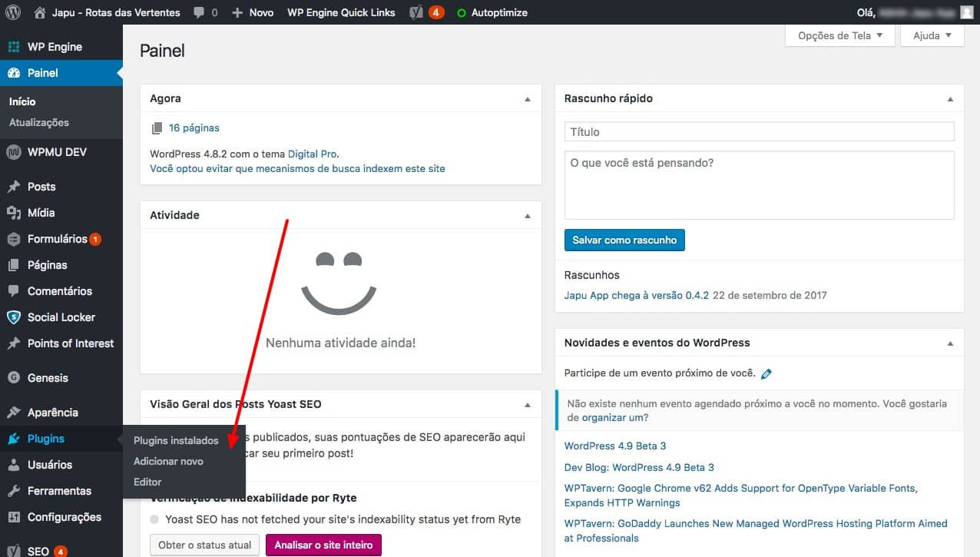Image resolution: width=980 pixels, height=557 pixels.
Task: Click the user avatar in the admin bar
Action: (x=965, y=12)
